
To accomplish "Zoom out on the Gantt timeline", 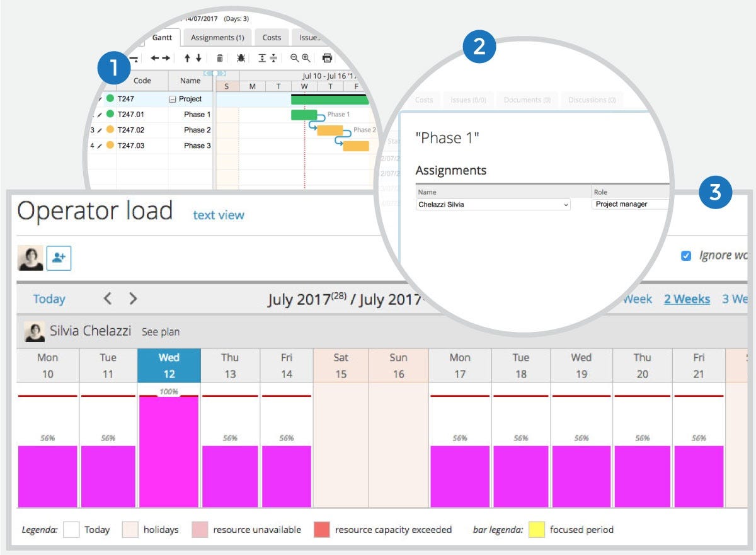I will click(x=295, y=58).
